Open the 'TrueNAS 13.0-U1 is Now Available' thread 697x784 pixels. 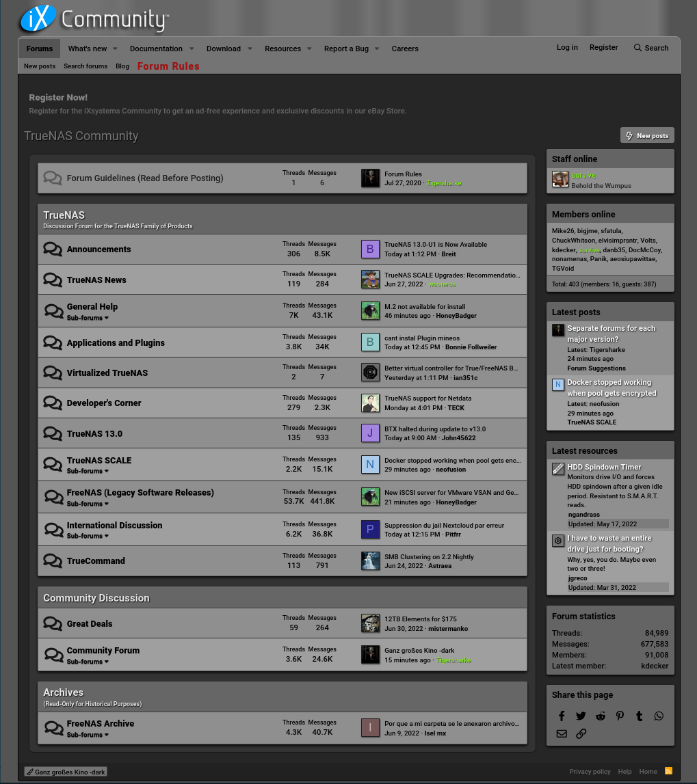click(435, 245)
